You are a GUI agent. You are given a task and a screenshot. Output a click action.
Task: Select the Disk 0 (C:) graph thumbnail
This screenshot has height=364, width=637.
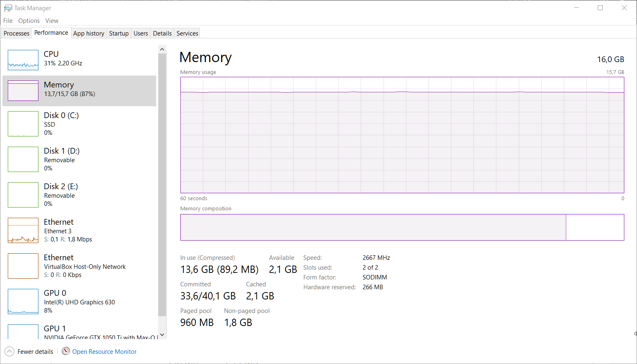23,124
